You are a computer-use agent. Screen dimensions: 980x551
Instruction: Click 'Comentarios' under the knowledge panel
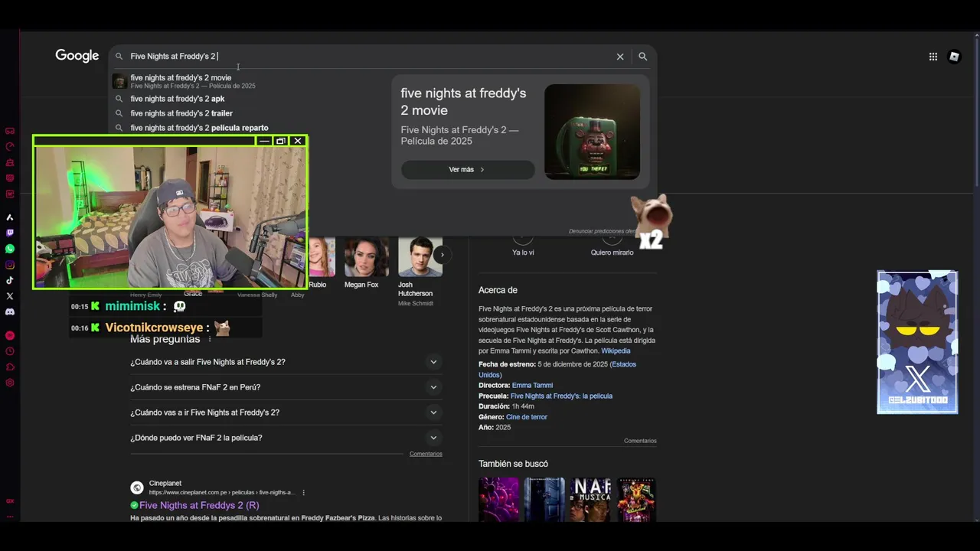(x=640, y=441)
